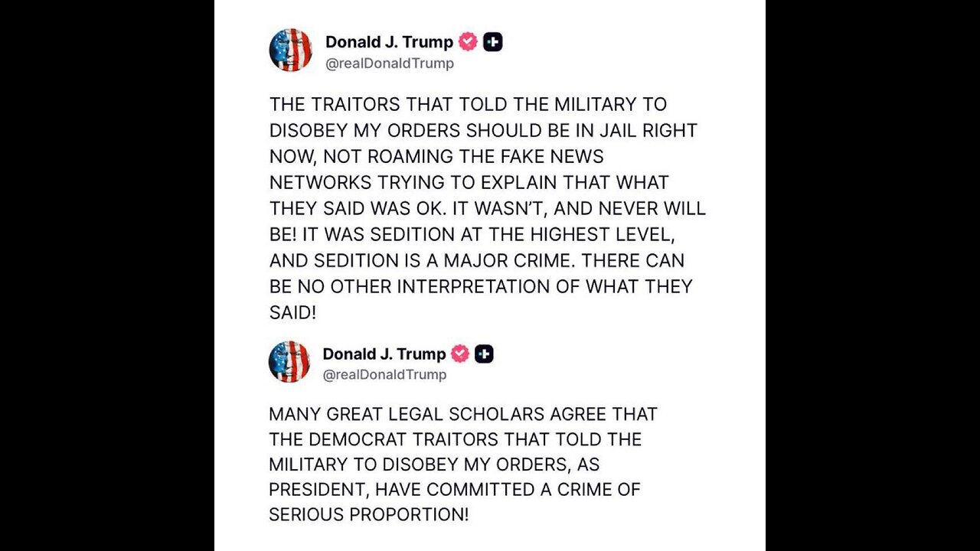The image size is (980, 551).
Task: Click the red verified badge on the bottom post
Action: tap(459, 354)
